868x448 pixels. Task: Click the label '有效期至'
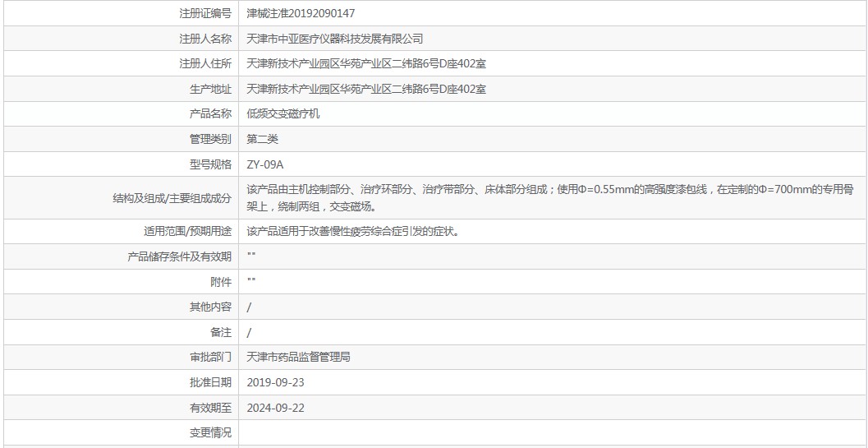[x=211, y=408]
